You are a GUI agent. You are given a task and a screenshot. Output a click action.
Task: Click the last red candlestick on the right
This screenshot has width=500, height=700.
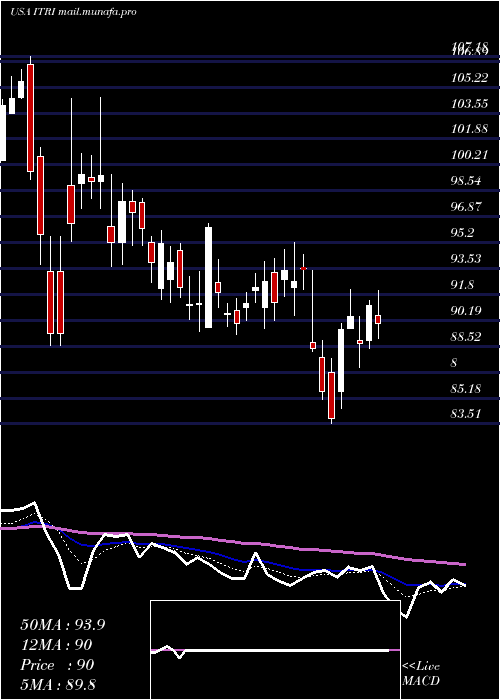[378, 319]
